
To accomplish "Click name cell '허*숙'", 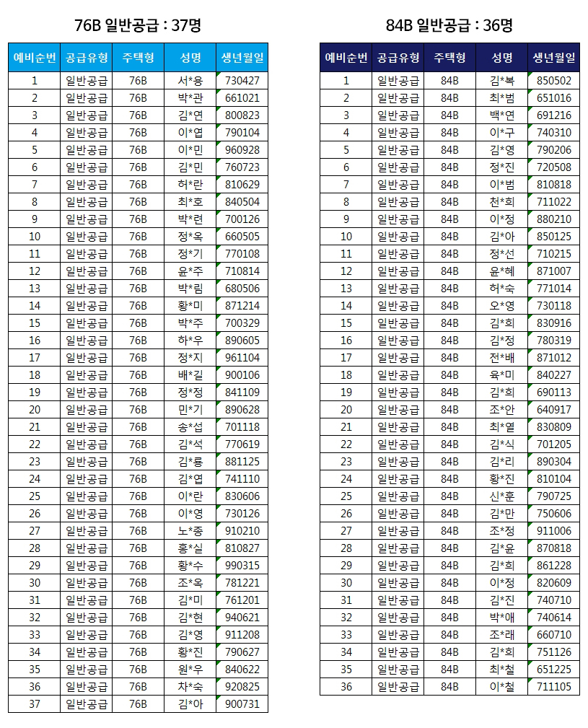I will (x=501, y=289).
